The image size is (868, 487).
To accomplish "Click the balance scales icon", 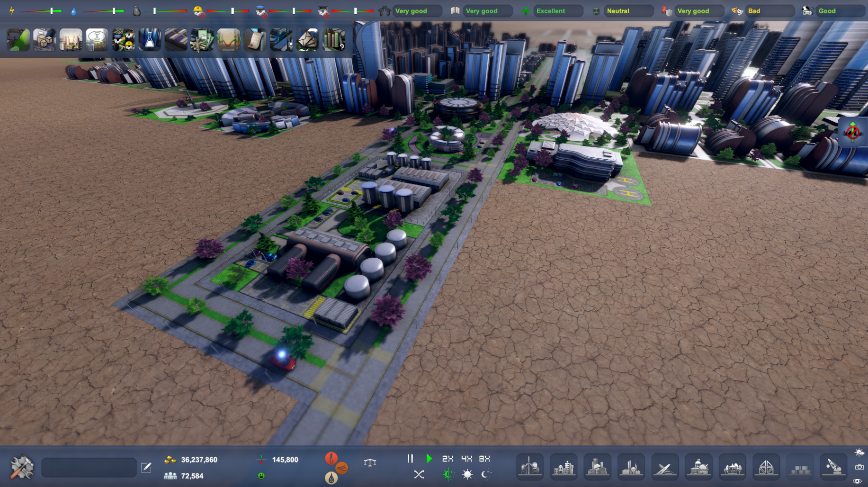I will (370, 462).
